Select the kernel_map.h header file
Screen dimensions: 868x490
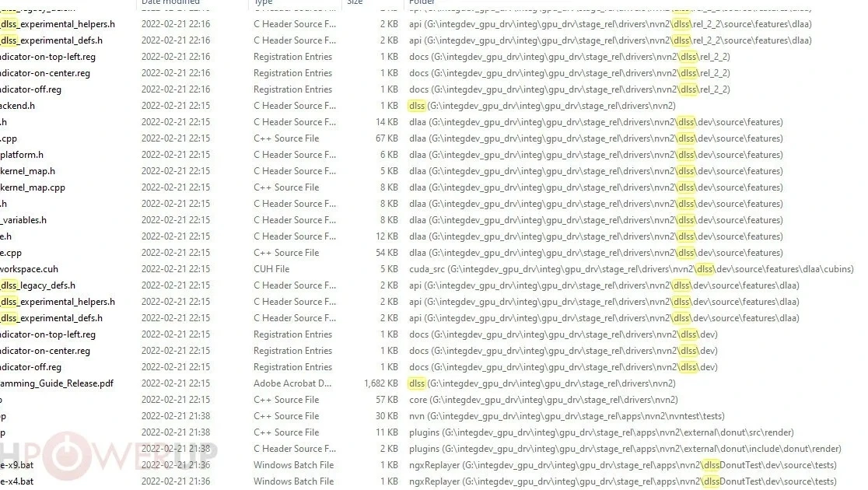27,171
